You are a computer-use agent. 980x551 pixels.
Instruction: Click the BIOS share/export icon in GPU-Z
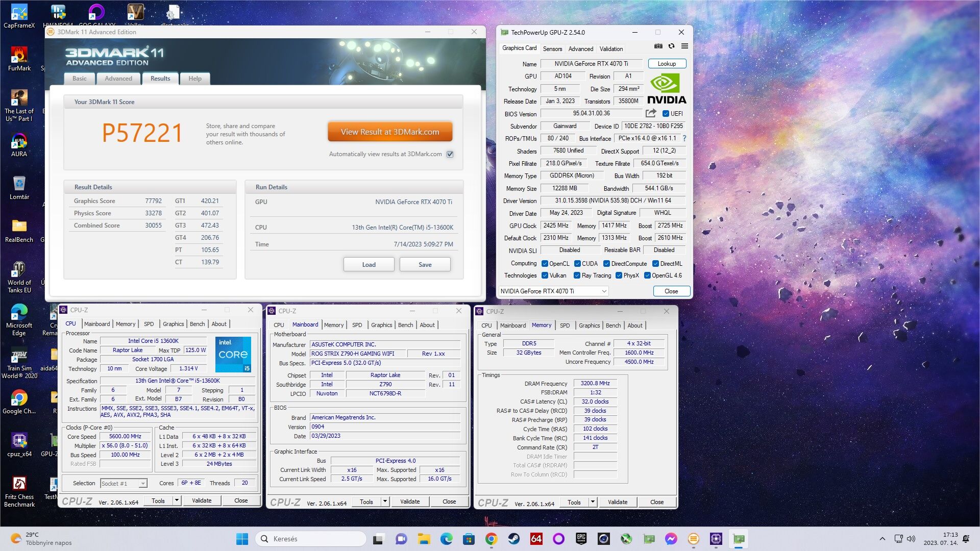pyautogui.click(x=651, y=113)
